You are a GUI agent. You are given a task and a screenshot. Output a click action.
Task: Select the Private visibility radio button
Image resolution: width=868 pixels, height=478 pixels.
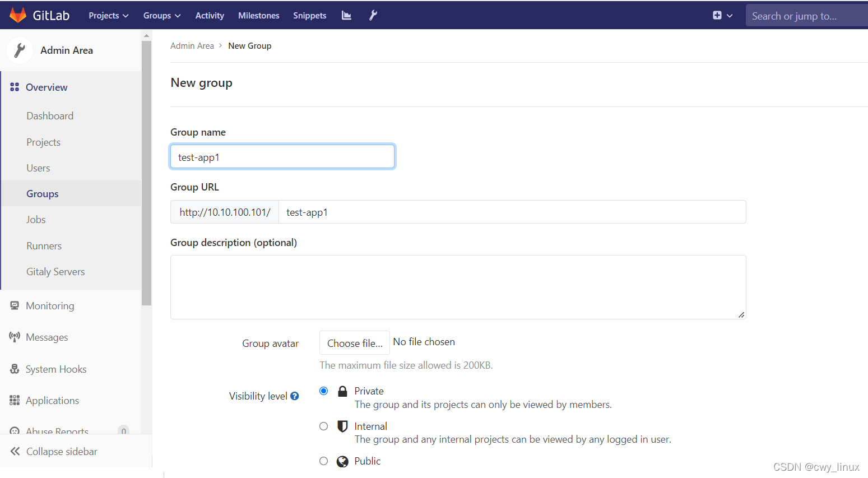[x=323, y=391]
